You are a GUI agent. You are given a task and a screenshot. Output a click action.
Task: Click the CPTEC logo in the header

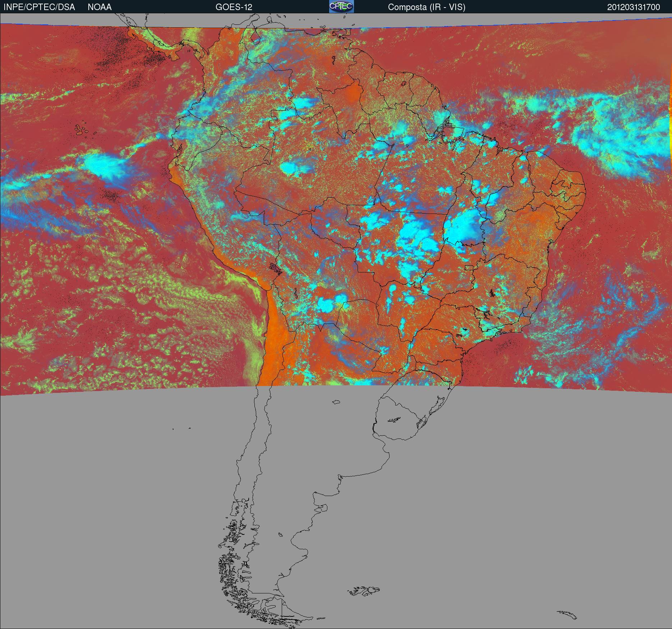click(x=341, y=6)
